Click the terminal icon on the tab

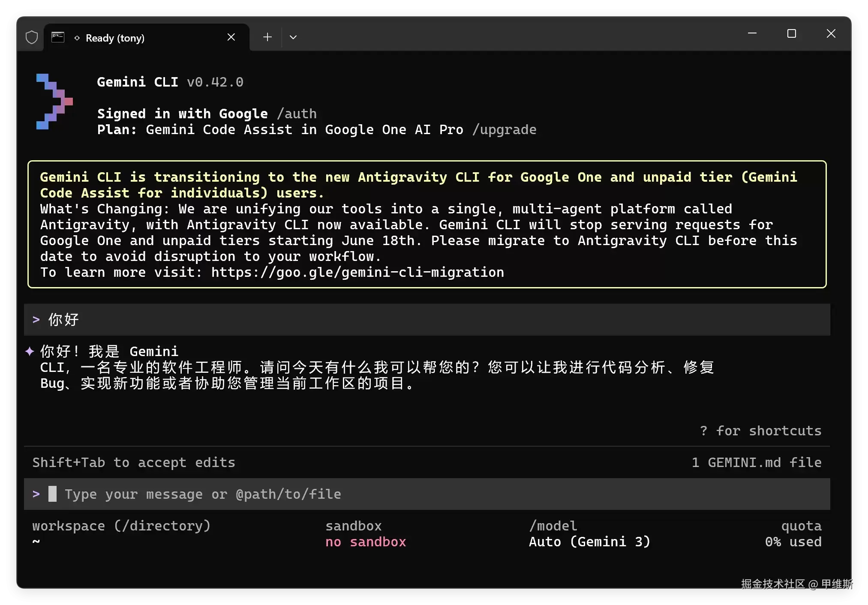pyautogui.click(x=58, y=37)
